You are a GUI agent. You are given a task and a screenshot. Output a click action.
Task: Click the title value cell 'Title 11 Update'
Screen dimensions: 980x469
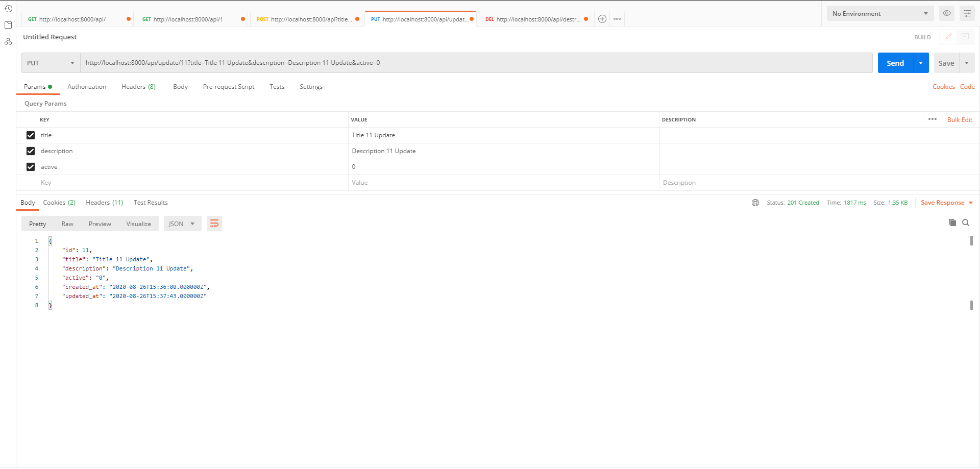[x=503, y=135]
